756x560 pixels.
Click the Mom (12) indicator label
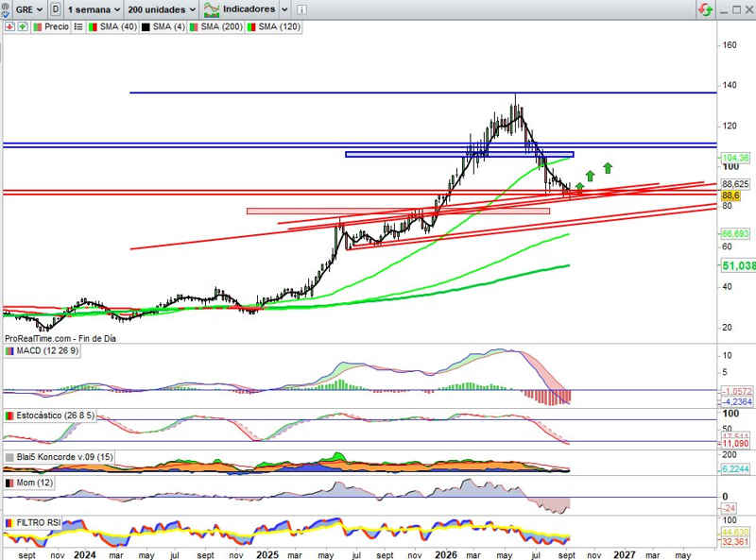[34, 483]
